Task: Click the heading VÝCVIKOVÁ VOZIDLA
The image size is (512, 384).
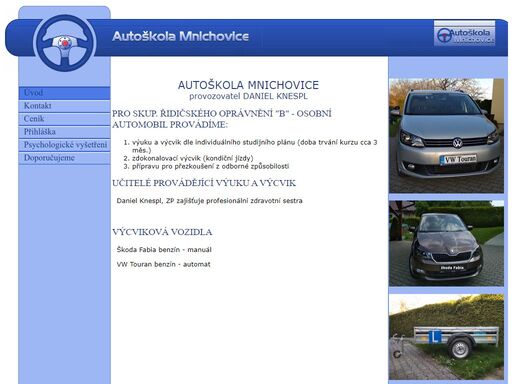Action: point(162,232)
